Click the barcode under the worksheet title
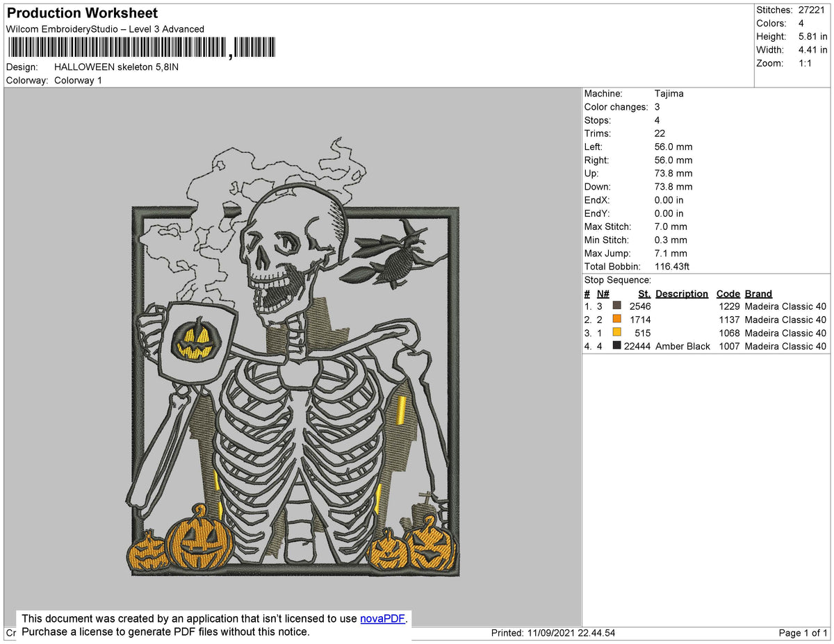 (x=141, y=47)
